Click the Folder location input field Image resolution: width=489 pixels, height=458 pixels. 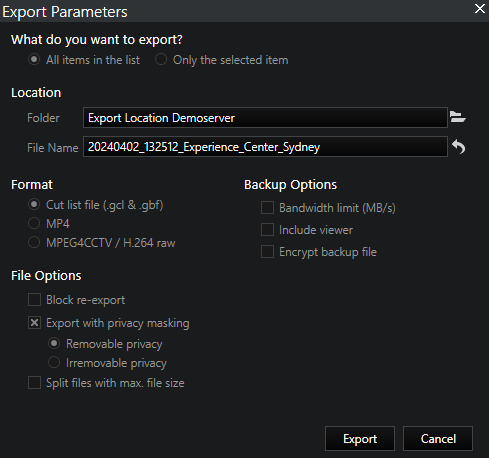pyautogui.click(x=265, y=117)
